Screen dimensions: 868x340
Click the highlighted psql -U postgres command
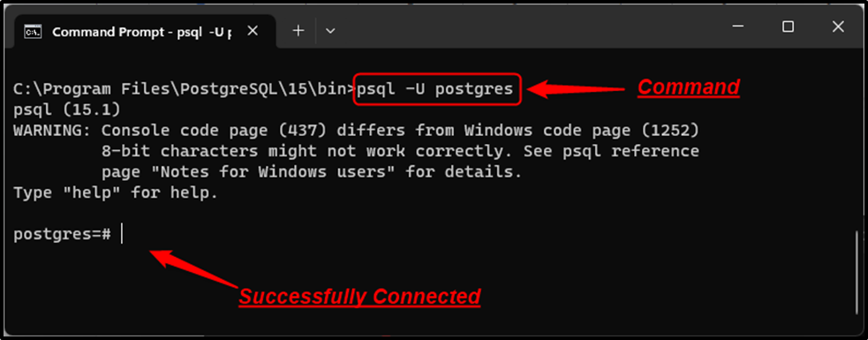coord(437,88)
